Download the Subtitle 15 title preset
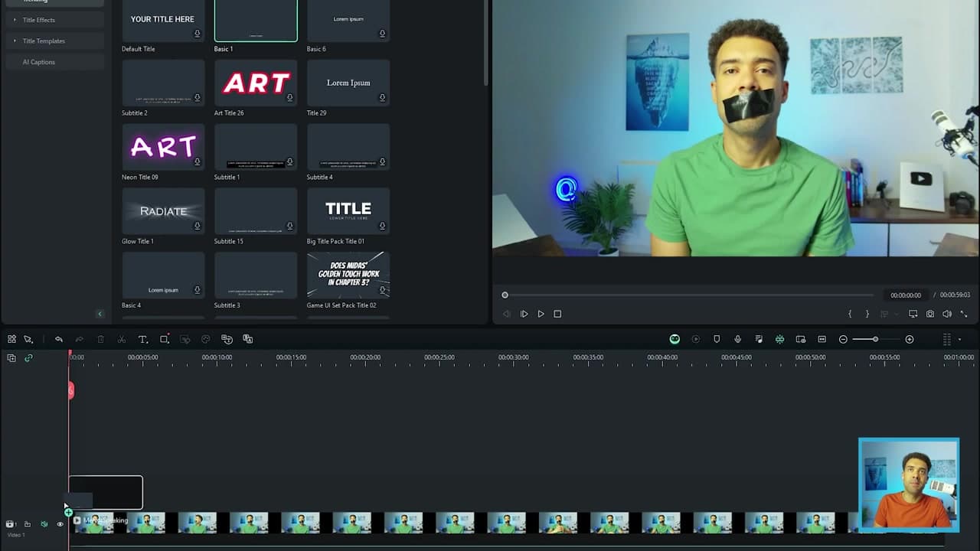 [x=289, y=226]
